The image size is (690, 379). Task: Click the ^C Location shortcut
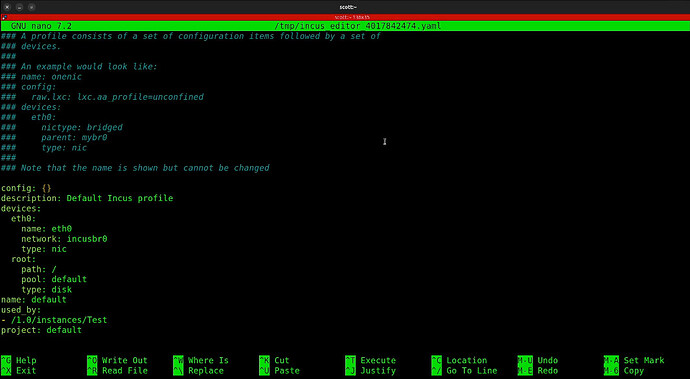pyautogui.click(x=459, y=361)
